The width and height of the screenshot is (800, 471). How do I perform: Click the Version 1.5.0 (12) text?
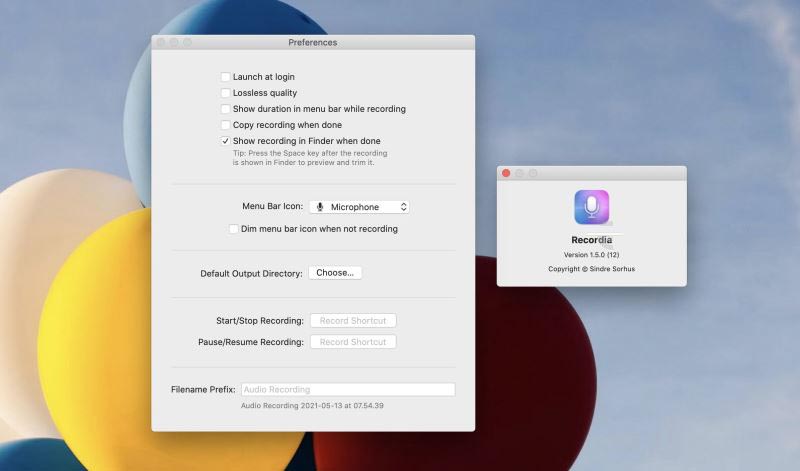click(592, 255)
